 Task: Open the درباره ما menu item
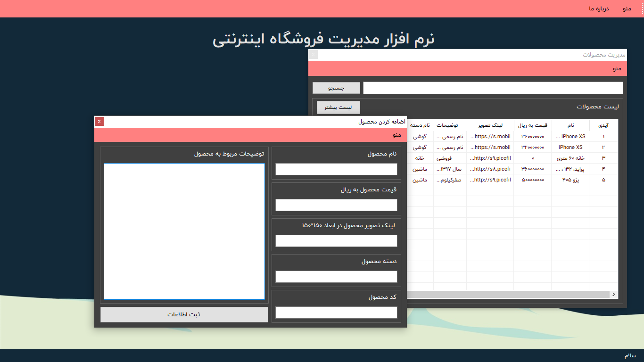[x=598, y=9]
